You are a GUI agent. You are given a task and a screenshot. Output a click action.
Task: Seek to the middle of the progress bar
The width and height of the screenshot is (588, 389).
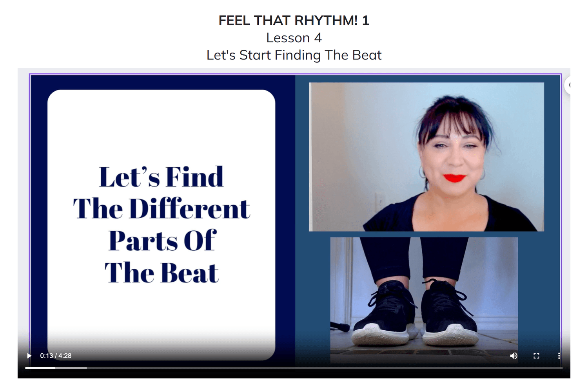(294, 368)
